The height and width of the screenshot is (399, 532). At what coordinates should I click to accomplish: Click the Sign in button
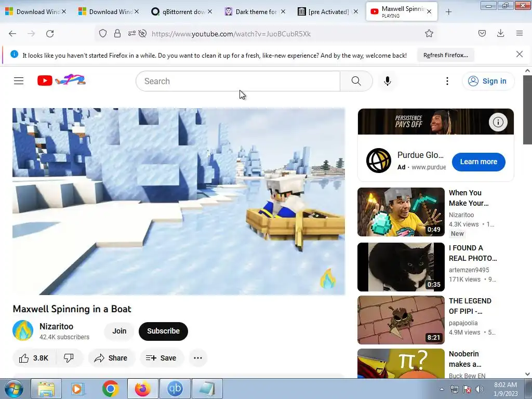tap(488, 81)
